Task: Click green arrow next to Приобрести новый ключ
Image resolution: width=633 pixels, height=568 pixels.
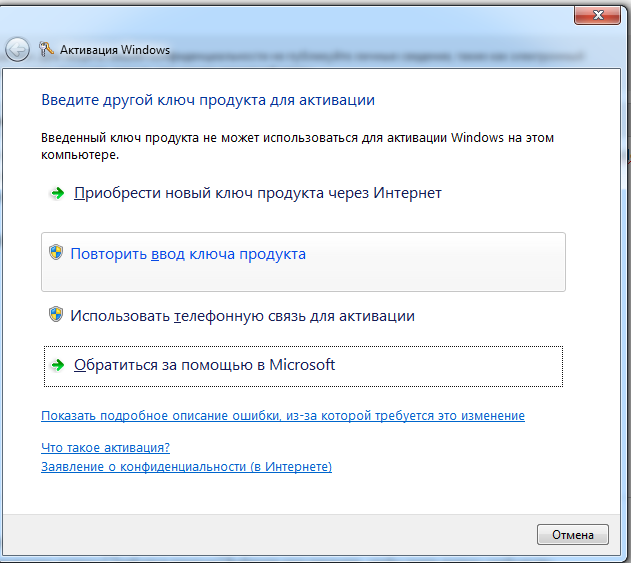Action: [x=58, y=193]
